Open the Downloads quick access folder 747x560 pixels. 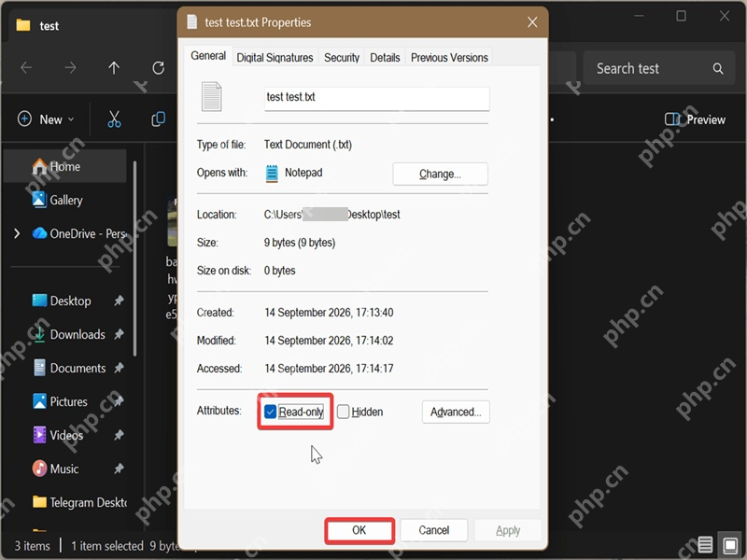[x=68, y=334]
